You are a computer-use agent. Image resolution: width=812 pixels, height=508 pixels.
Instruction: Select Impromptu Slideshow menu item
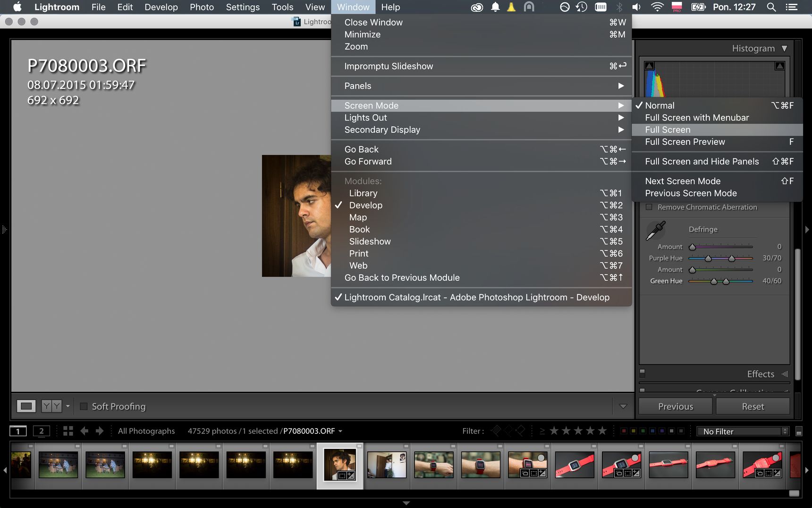pos(482,66)
